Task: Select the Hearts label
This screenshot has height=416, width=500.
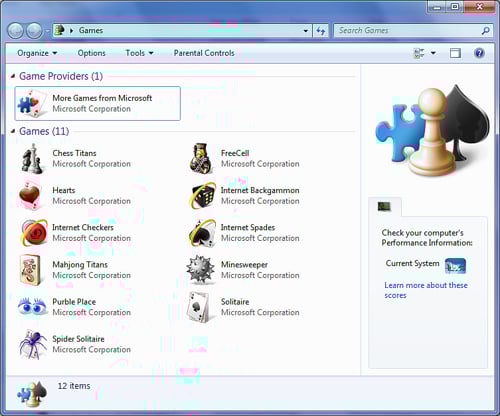Action: pyautogui.click(x=64, y=190)
